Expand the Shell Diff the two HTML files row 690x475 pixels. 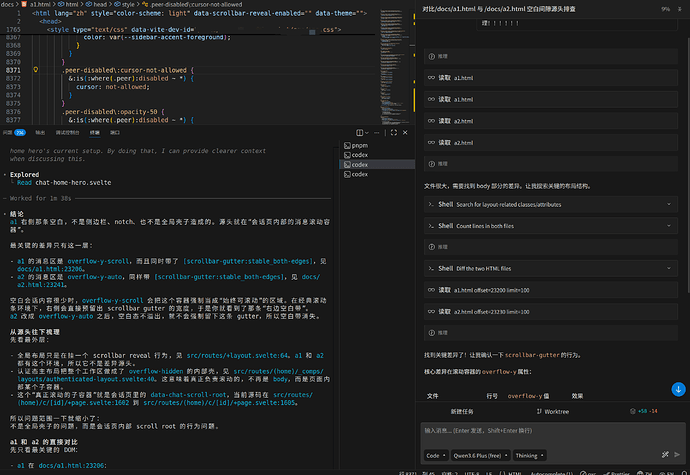tap(550, 268)
